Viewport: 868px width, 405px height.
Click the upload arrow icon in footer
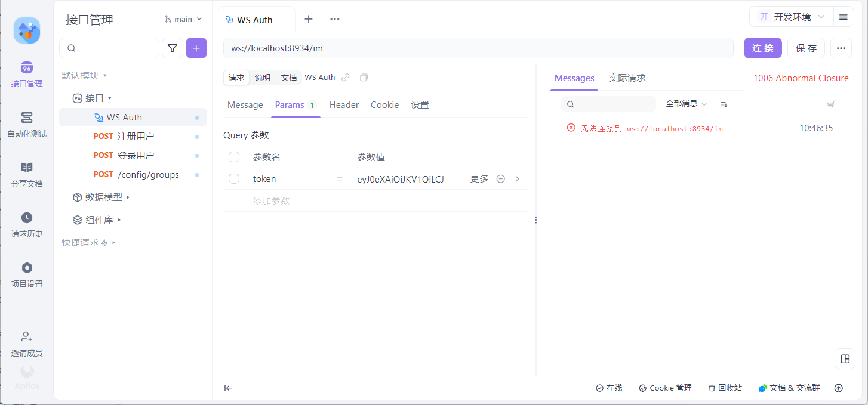839,388
